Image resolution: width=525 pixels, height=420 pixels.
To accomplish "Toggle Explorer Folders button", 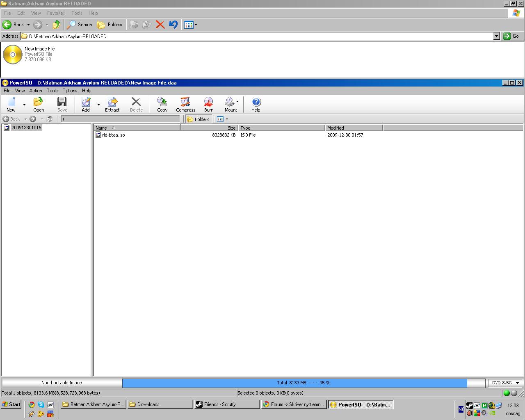I will 110,25.
